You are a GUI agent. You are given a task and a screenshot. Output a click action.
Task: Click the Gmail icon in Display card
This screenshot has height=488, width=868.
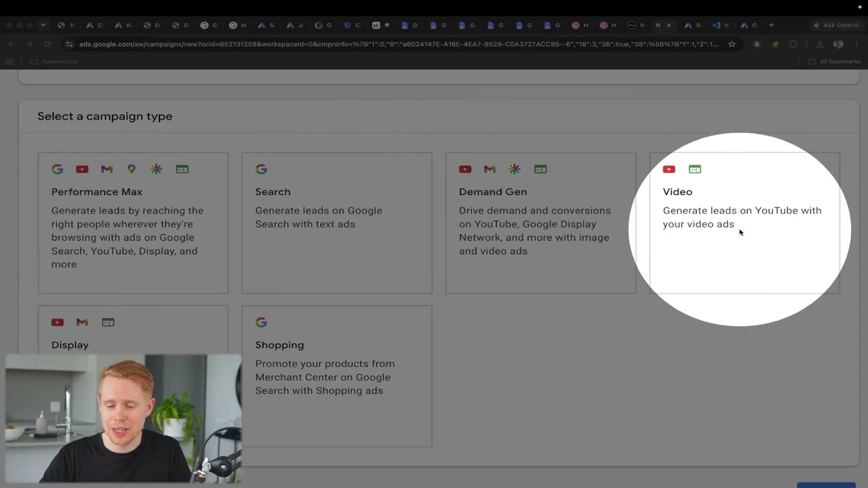[x=82, y=323]
